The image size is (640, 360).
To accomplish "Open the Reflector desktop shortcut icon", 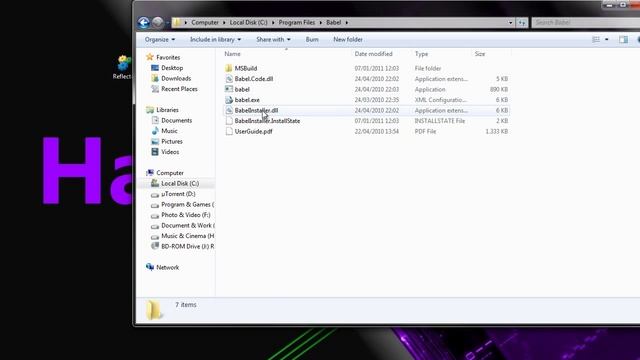I will pyautogui.click(x=124, y=64).
